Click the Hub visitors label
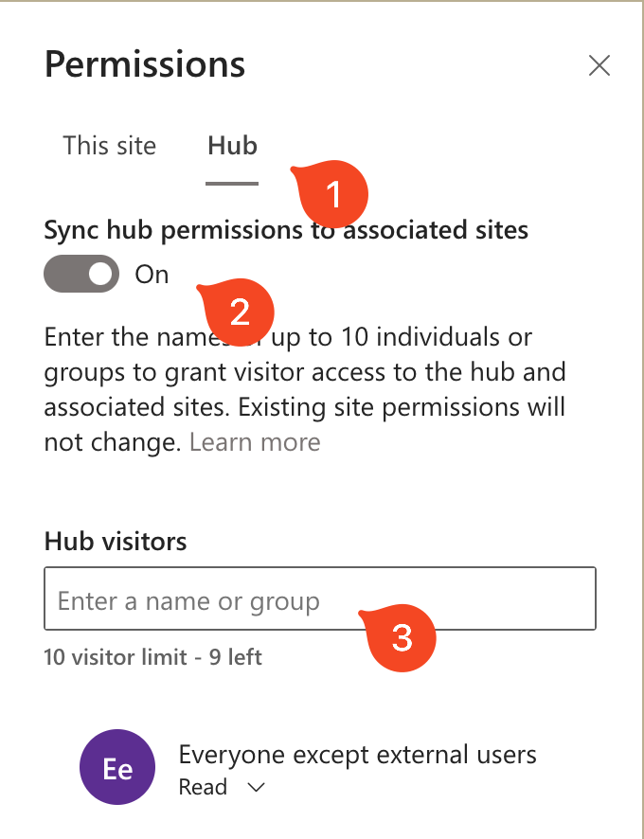Image resolution: width=644 pixels, height=839 pixels. point(115,541)
